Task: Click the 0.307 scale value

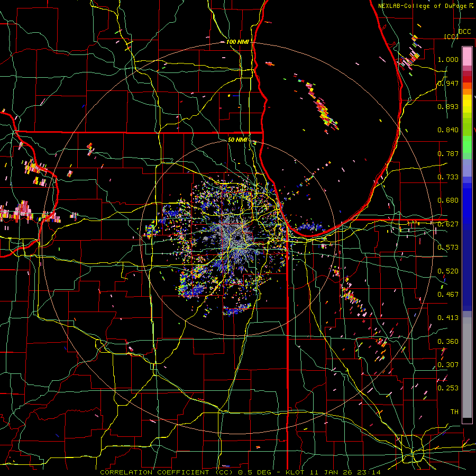Action: tap(448, 364)
